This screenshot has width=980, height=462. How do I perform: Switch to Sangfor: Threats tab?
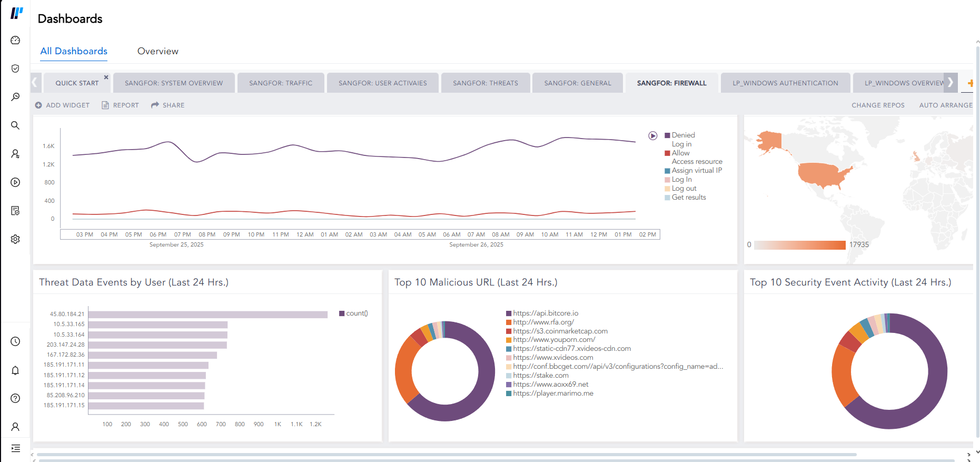pos(485,83)
